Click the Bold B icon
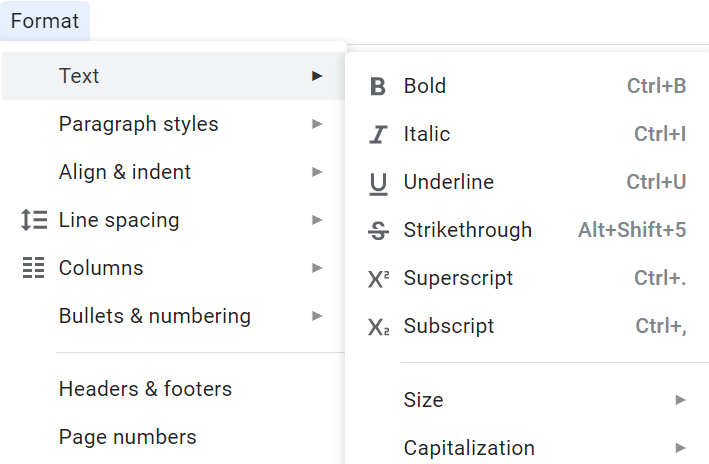 378,86
